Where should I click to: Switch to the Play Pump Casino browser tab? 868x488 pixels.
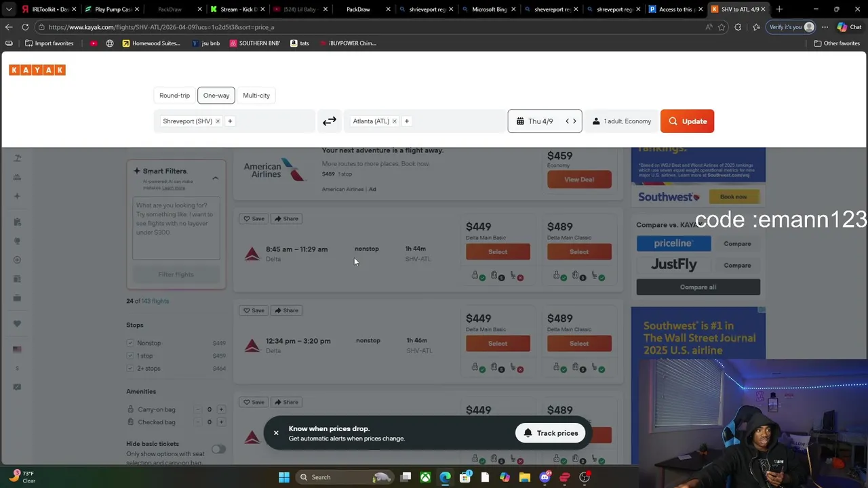coord(113,9)
